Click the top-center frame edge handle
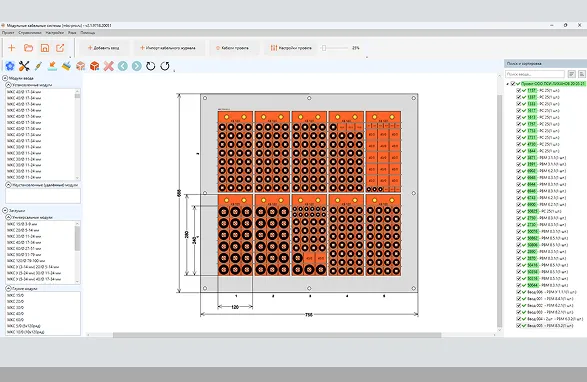This screenshot has width=587, height=382. 309,98
